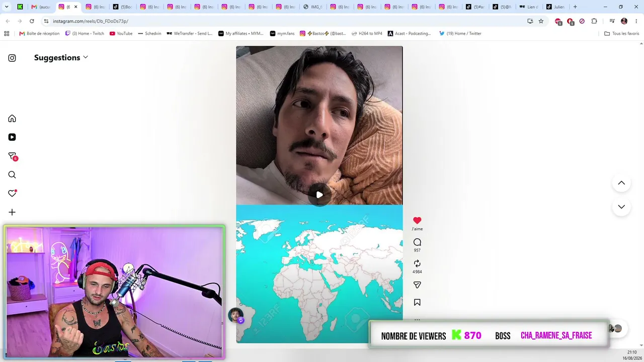Create new post plus icon
This screenshot has width=644, height=362.
tap(12, 212)
